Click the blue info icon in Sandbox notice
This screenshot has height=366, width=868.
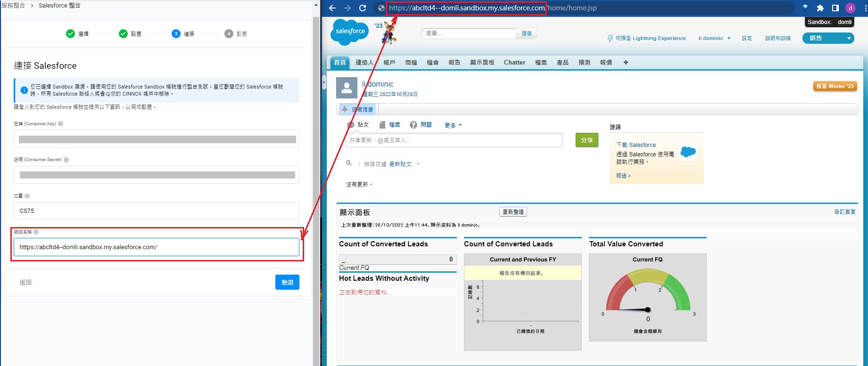[24, 90]
